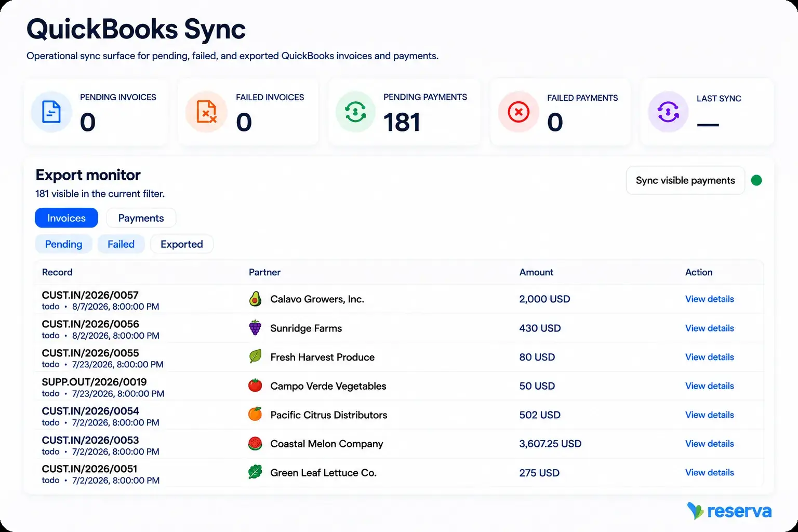Click the lettuce icon for Green Leaf Lettuce

tap(255, 472)
